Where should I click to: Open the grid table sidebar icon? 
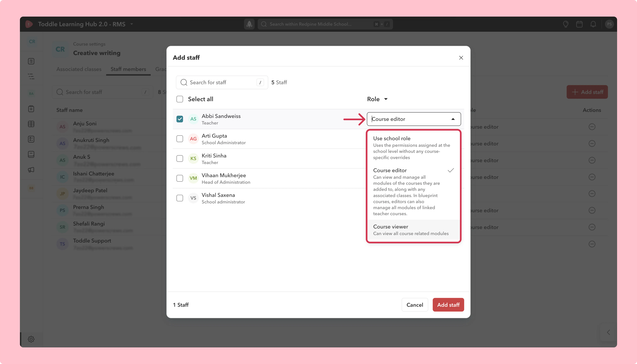click(31, 124)
